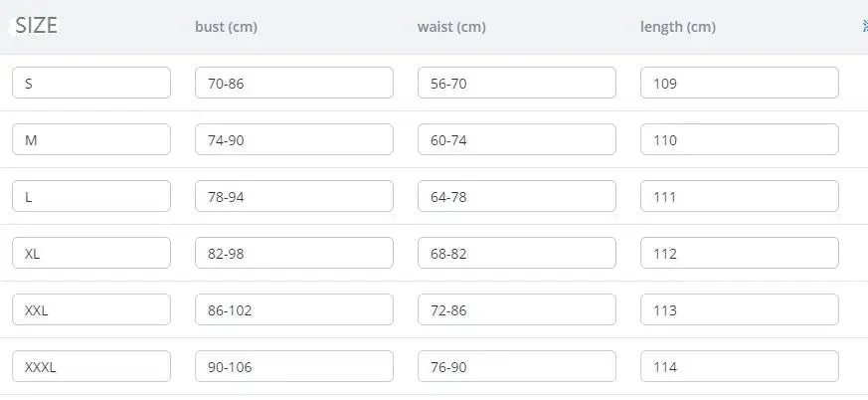Click the size field containing M

tap(91, 140)
